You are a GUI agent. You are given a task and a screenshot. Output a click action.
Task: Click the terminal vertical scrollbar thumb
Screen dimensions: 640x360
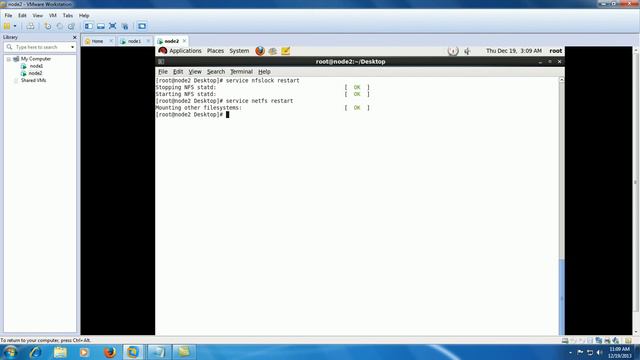point(562,296)
